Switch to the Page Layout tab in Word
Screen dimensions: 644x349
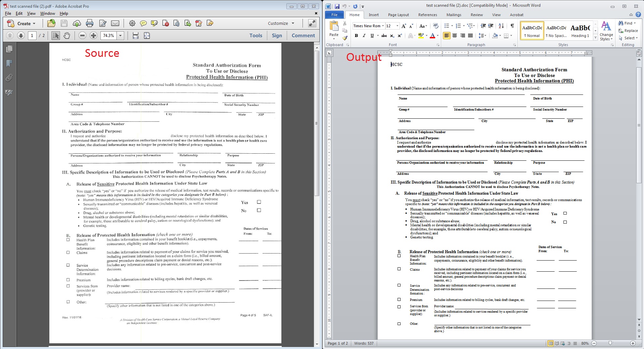click(x=398, y=15)
